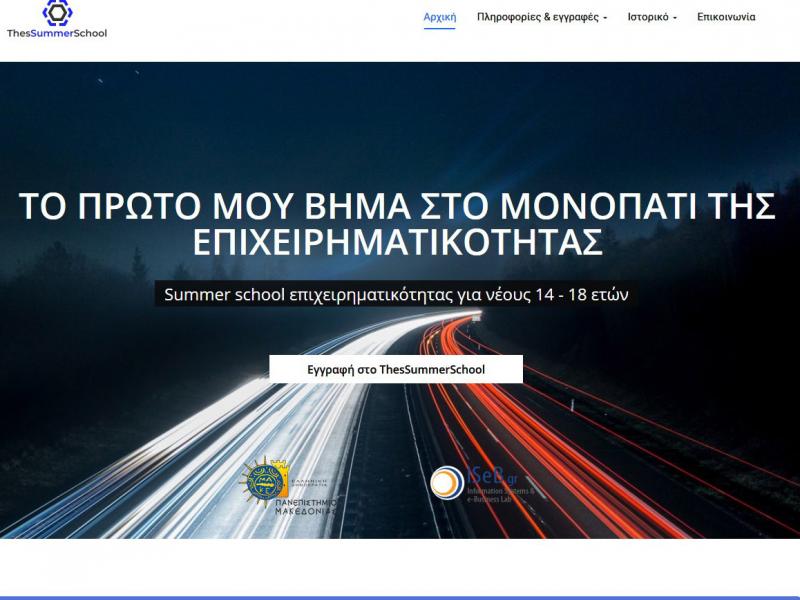Screen dimensions: 800x600
Task: Expand the arrow beside Πληροφορίες & εγγραφές
Action: [605, 18]
